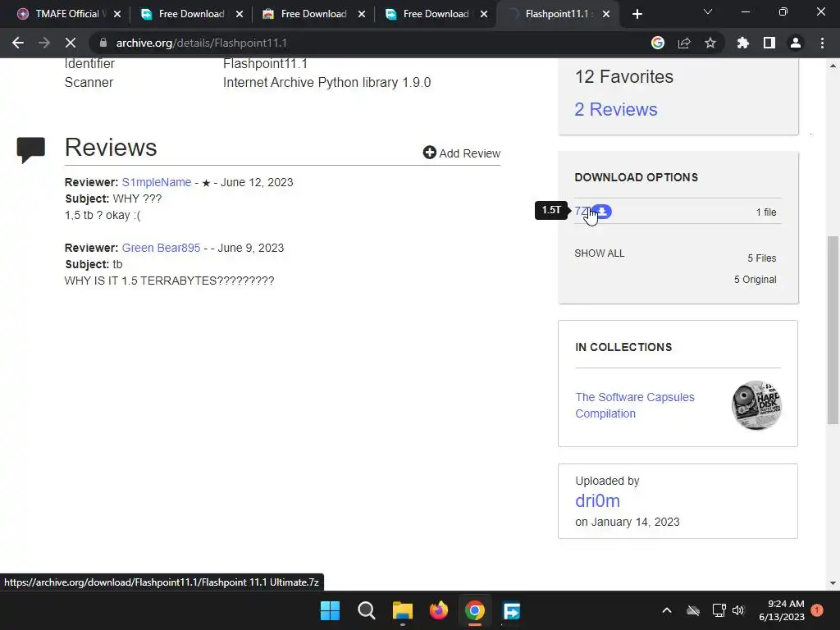Open The Software Capsules Compilation link

(634, 405)
